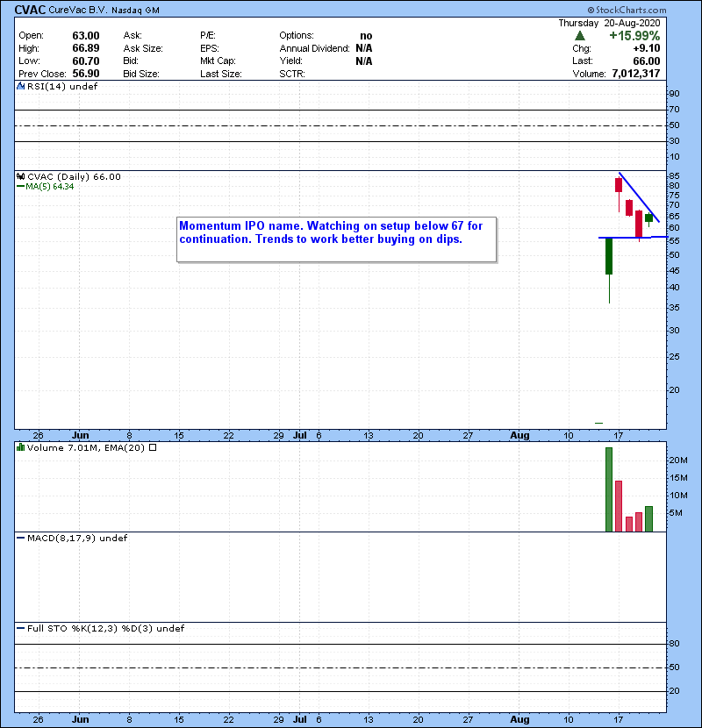Click the High value 66.89
This screenshot has width=702, height=728.
pos(86,48)
